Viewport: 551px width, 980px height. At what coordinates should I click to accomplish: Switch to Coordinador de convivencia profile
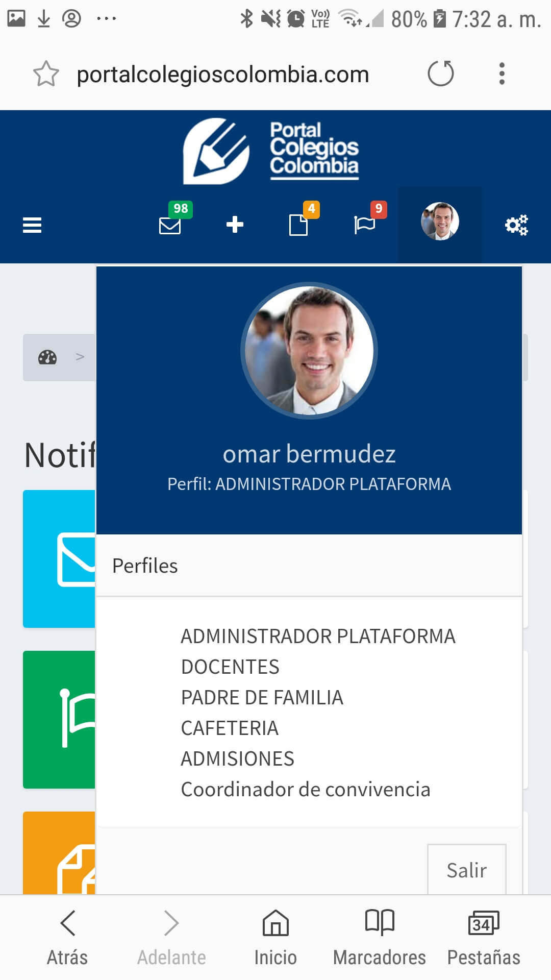tap(306, 790)
